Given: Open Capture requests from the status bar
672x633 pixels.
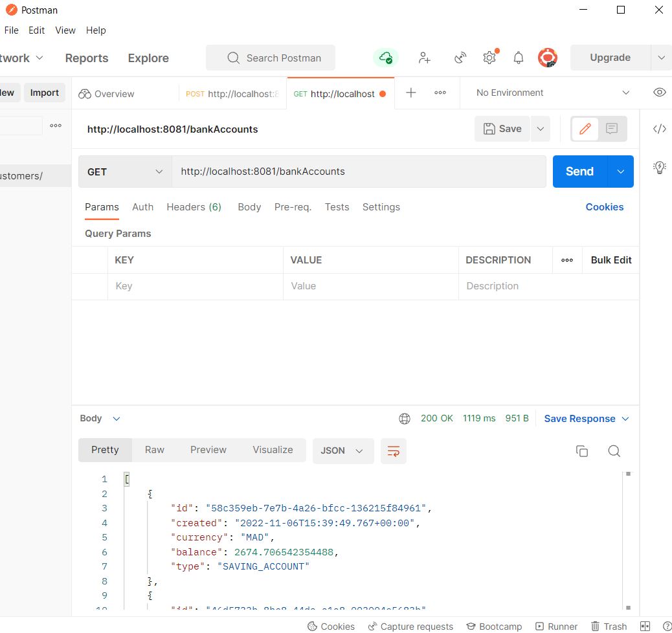Looking at the screenshot, I should coord(410,626).
